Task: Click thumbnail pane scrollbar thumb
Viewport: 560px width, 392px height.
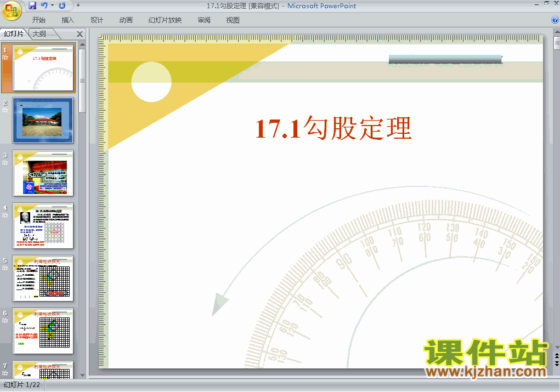Action: tap(82, 81)
